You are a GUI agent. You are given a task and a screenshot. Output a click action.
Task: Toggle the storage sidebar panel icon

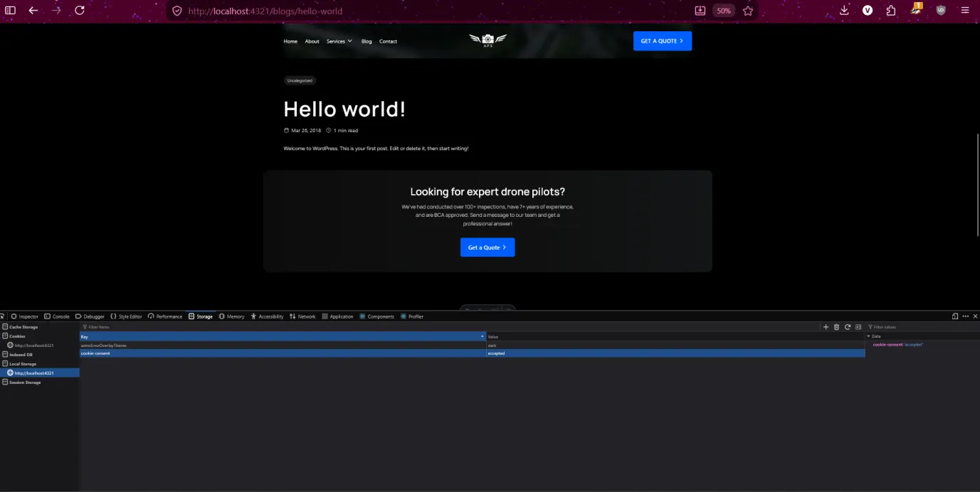pyautogui.click(x=858, y=327)
